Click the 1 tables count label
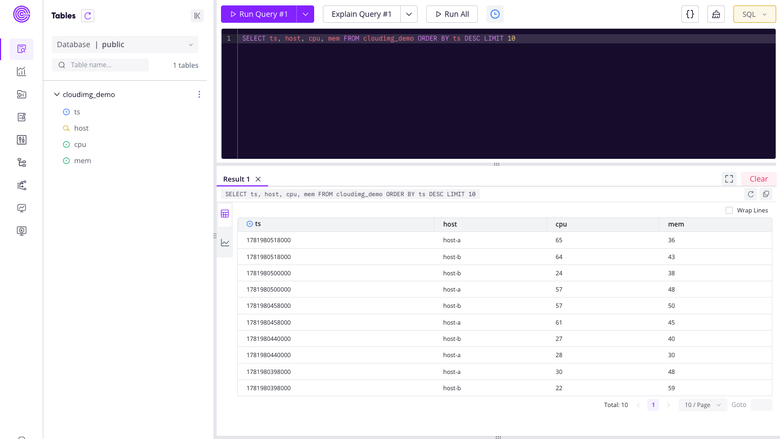780x439 pixels. (x=186, y=65)
